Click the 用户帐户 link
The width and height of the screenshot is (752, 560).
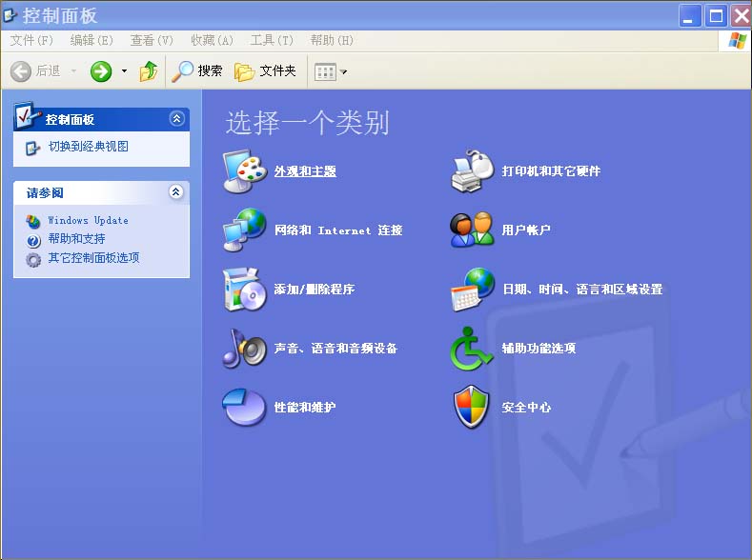(525, 230)
